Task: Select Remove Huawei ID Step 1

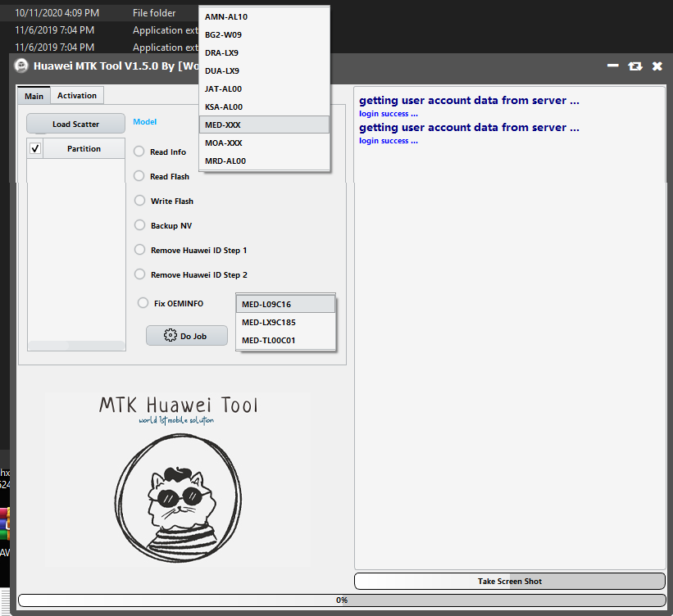Action: click(x=139, y=250)
